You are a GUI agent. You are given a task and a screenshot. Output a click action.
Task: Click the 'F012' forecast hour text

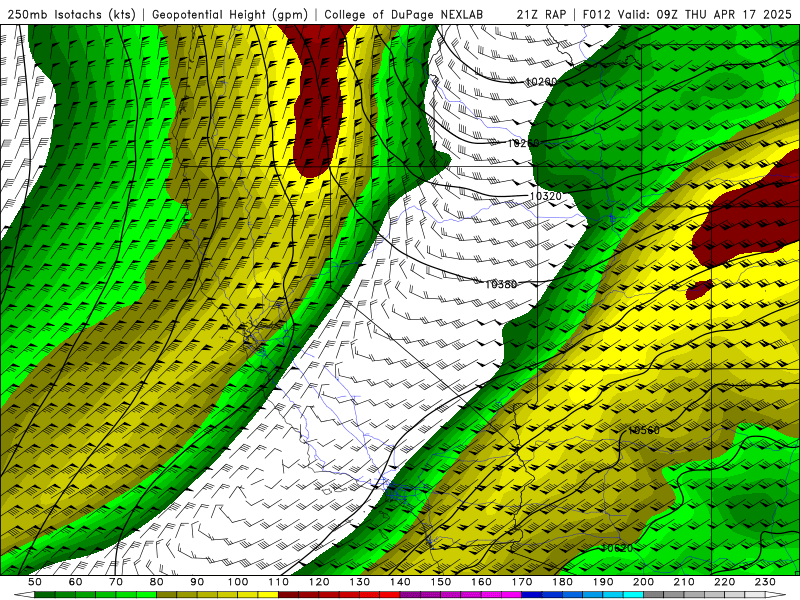click(596, 14)
